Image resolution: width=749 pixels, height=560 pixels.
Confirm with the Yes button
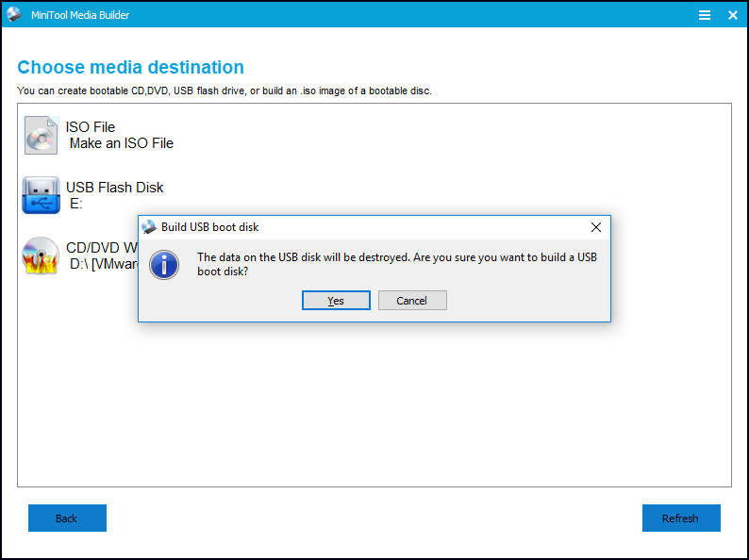coord(336,301)
